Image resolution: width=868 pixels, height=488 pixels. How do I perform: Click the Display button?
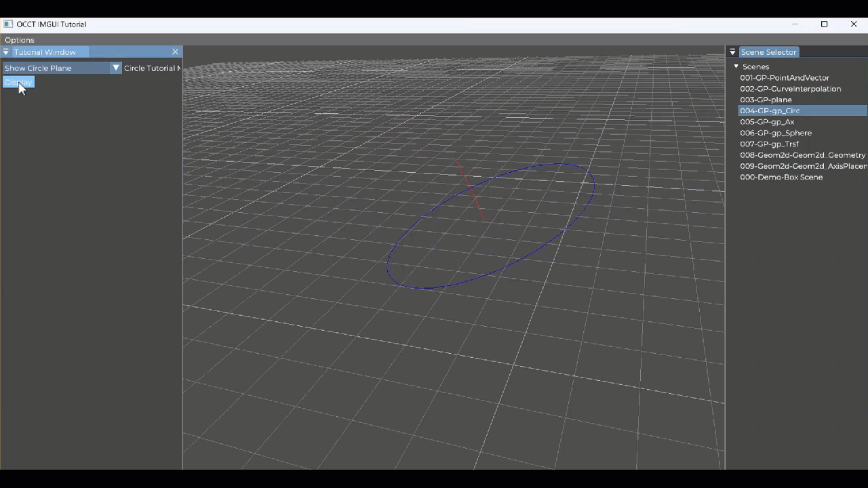(x=18, y=82)
